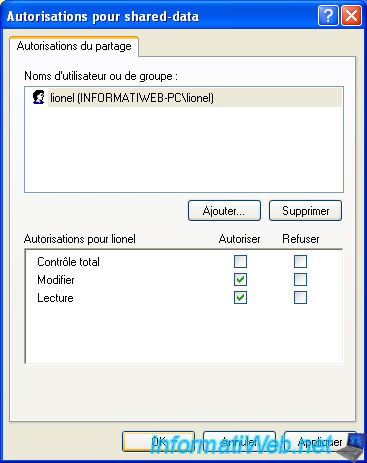Uncheck Autoriser checkbox for Modifier
The height and width of the screenshot is (463, 367).
(240, 280)
